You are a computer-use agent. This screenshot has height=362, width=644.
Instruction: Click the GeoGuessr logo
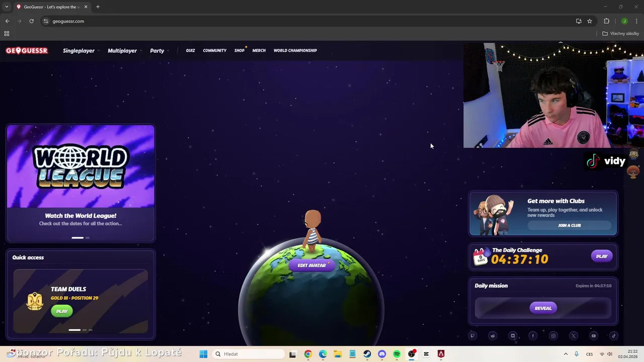[x=27, y=50]
